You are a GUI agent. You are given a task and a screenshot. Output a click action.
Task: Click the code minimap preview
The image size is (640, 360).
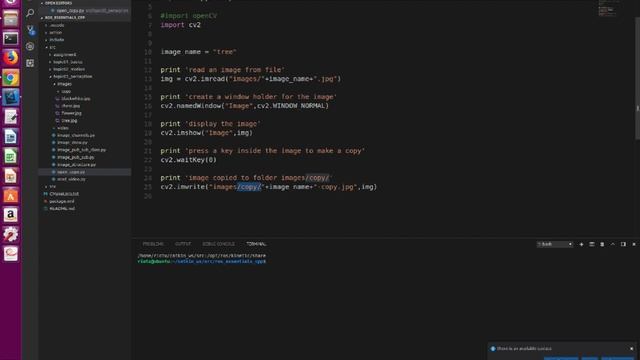(x=609, y=8)
